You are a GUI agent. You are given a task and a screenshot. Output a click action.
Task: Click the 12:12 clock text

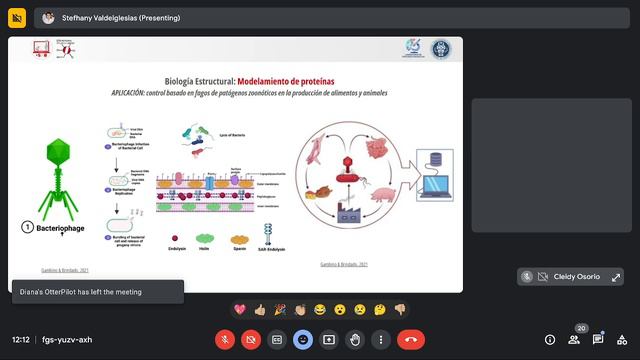[x=21, y=340]
